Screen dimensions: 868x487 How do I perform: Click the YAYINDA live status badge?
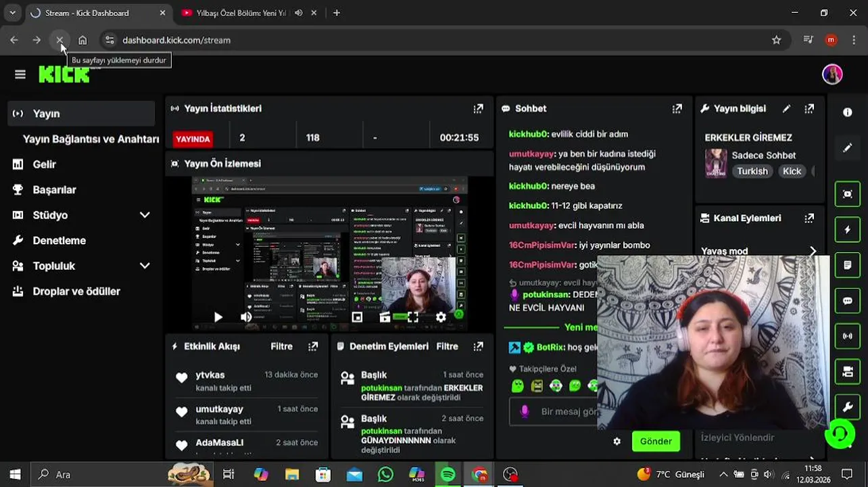(193, 139)
